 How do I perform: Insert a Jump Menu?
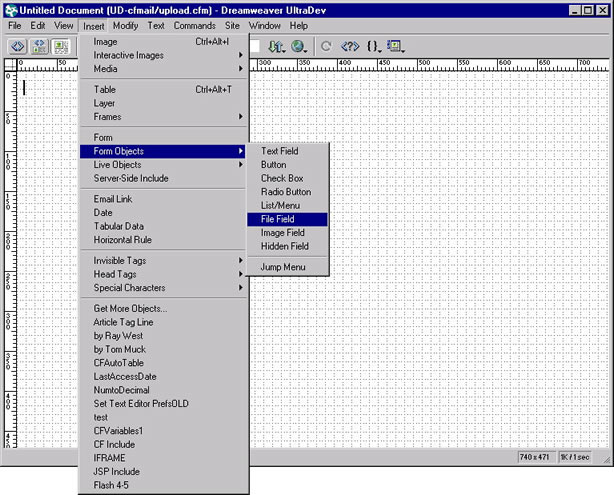[287, 267]
